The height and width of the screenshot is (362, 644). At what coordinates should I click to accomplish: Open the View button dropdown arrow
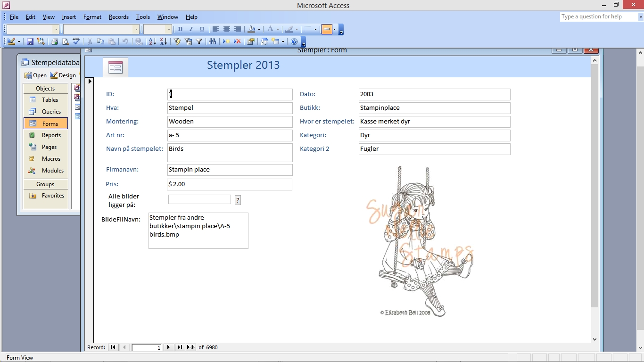pos(19,41)
